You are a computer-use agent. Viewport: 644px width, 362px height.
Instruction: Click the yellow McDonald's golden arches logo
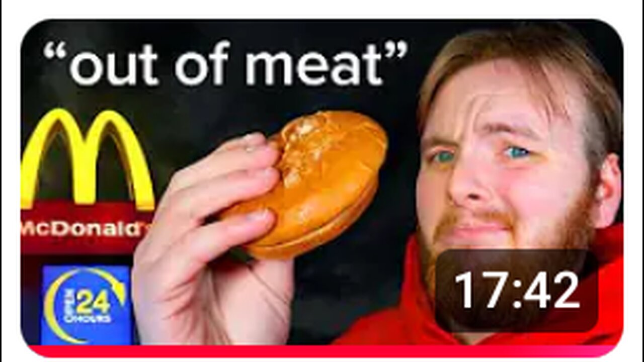click(87, 158)
